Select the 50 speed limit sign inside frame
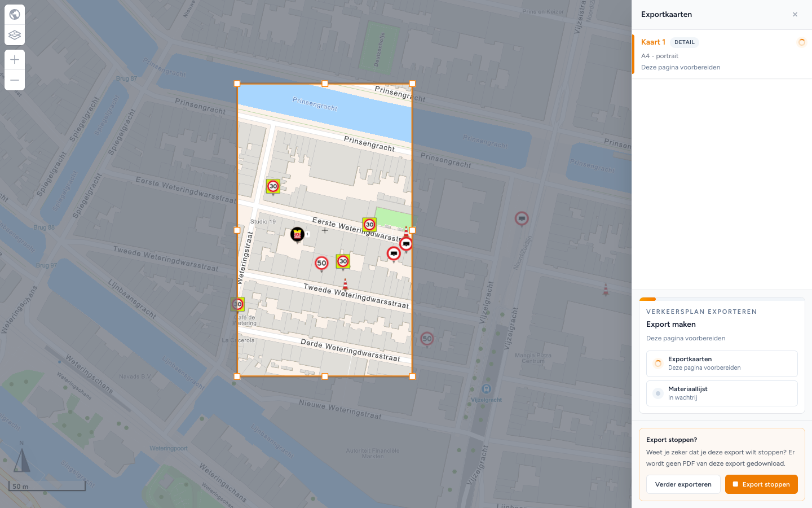812x508 pixels. point(321,263)
